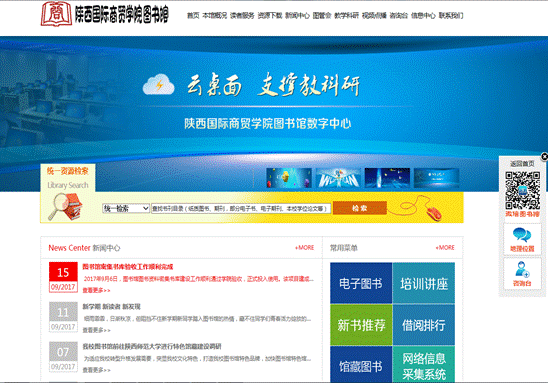The height and width of the screenshot is (383, 548).
Task: Open the 新学期 新读者 新发现 news title
Action: 111,306
